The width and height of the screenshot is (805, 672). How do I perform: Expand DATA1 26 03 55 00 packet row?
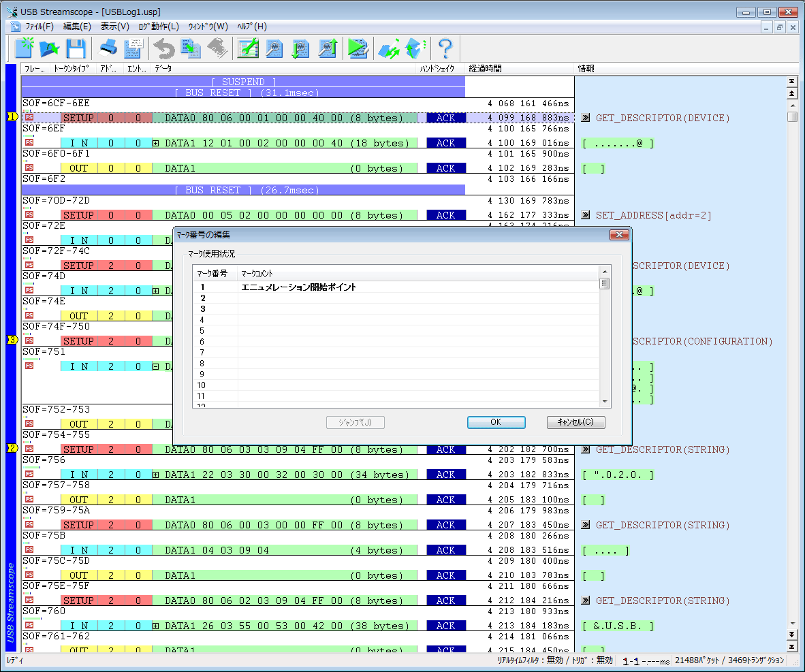coord(155,626)
